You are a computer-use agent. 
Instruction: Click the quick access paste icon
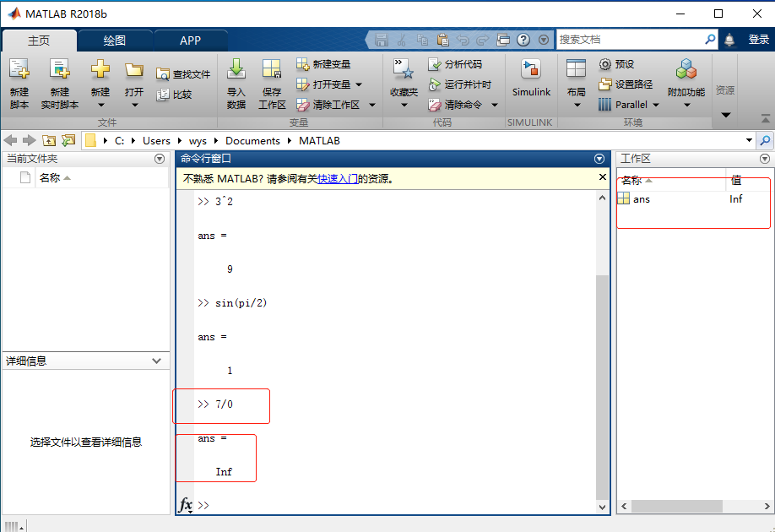point(443,40)
